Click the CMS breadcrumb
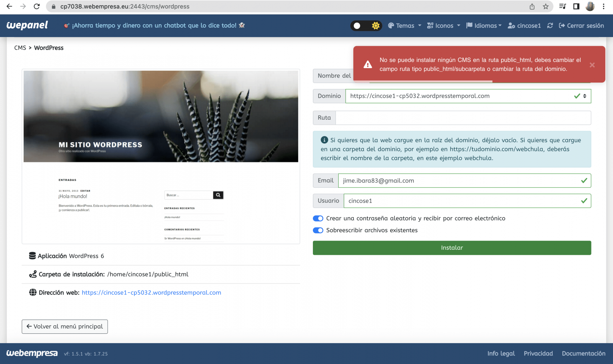The width and height of the screenshot is (613, 364). click(20, 48)
